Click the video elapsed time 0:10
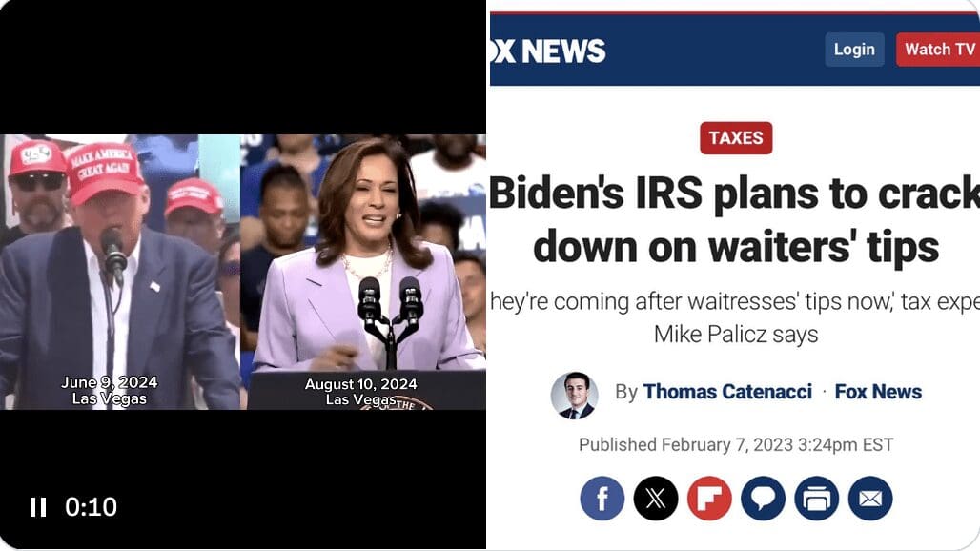Screen dimensions: 980x551 click(x=91, y=506)
